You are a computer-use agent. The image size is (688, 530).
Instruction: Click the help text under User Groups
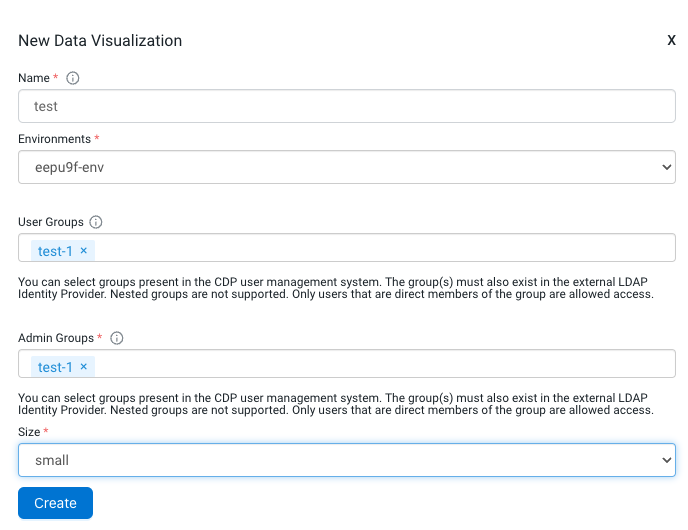point(336,288)
